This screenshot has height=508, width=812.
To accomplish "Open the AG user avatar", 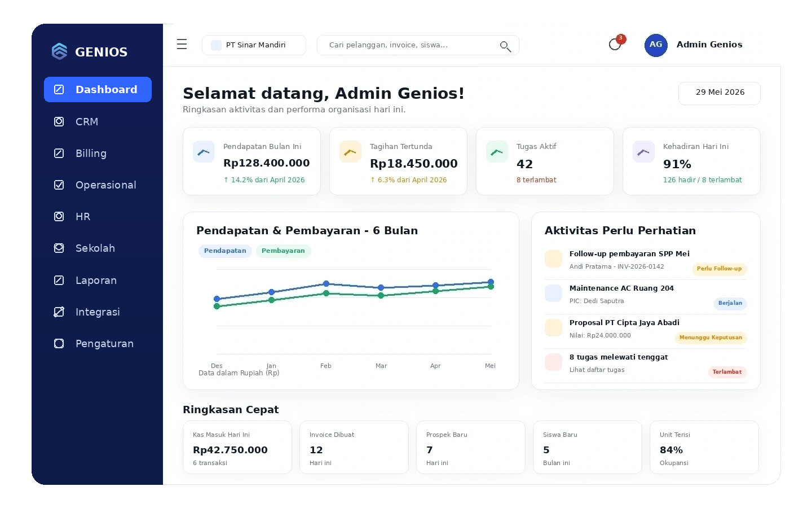I will tap(656, 45).
